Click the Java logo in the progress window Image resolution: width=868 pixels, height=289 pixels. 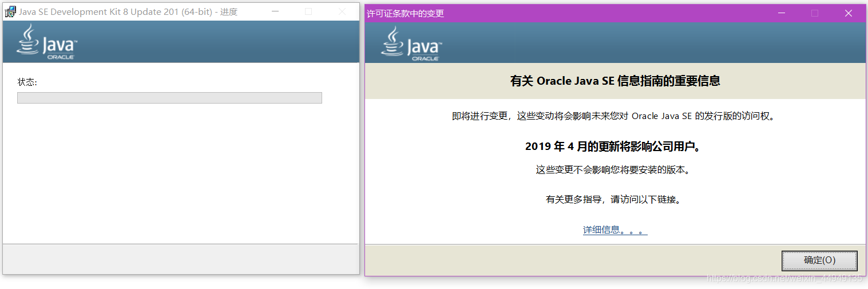point(47,42)
